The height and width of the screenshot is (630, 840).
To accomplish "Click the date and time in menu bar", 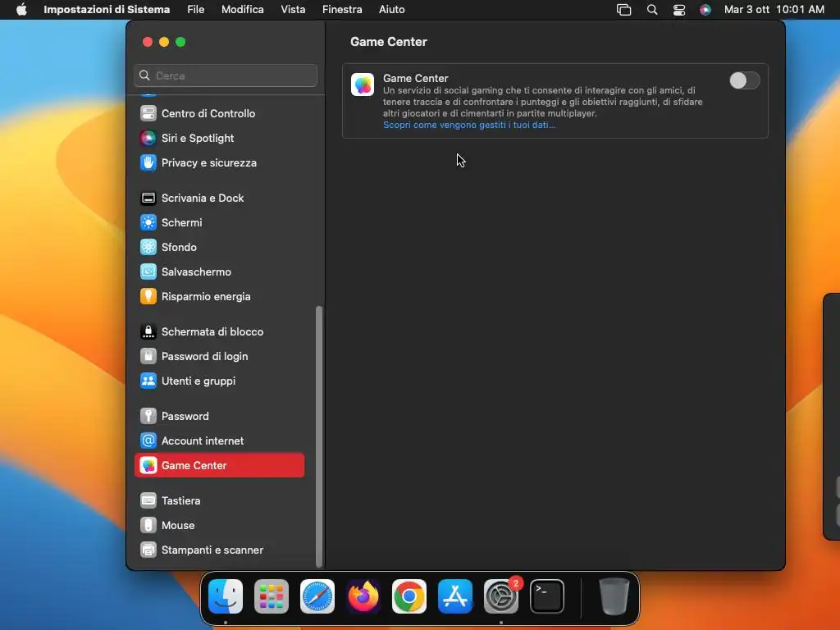I will point(774,10).
